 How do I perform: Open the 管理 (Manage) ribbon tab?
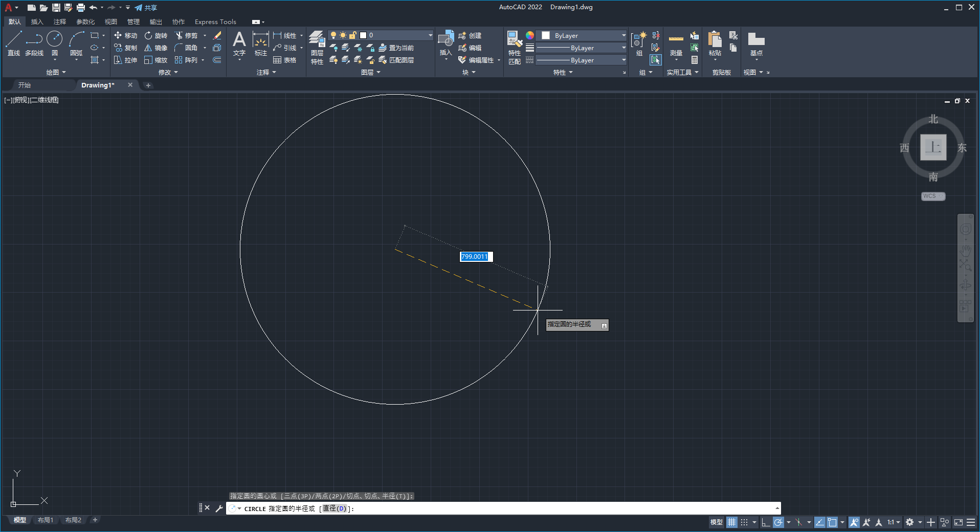pos(133,22)
